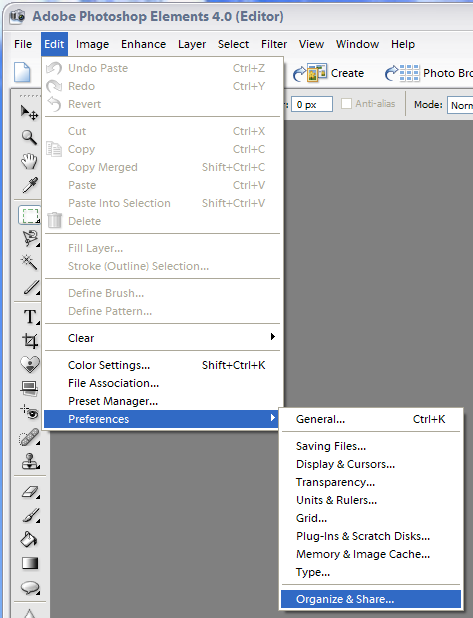
Task: Select the Gradient tool
Action: (30, 564)
